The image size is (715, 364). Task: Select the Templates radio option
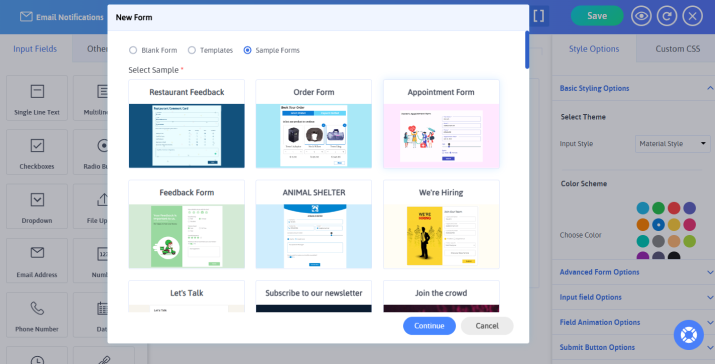click(x=192, y=50)
